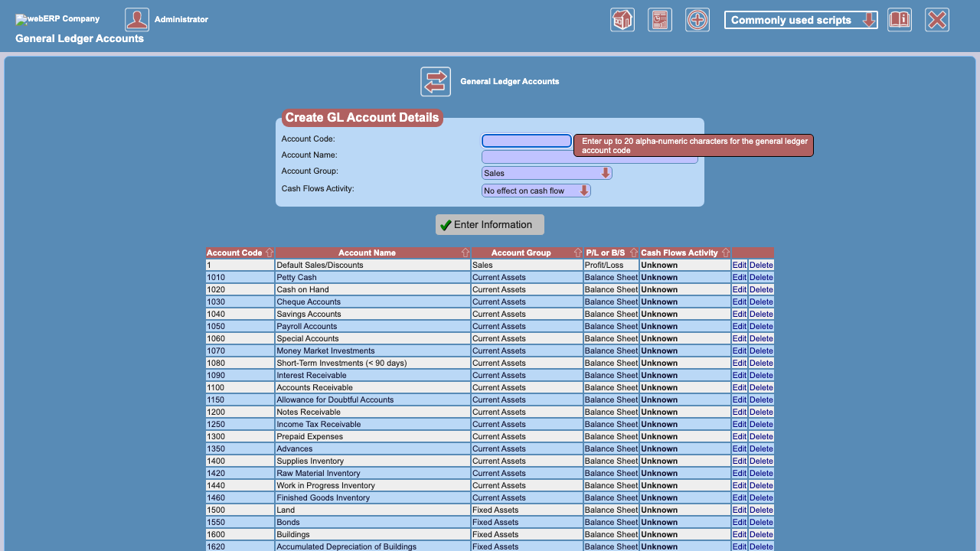Delete the Cheque Accounts row
The image size is (980, 551).
tap(761, 302)
